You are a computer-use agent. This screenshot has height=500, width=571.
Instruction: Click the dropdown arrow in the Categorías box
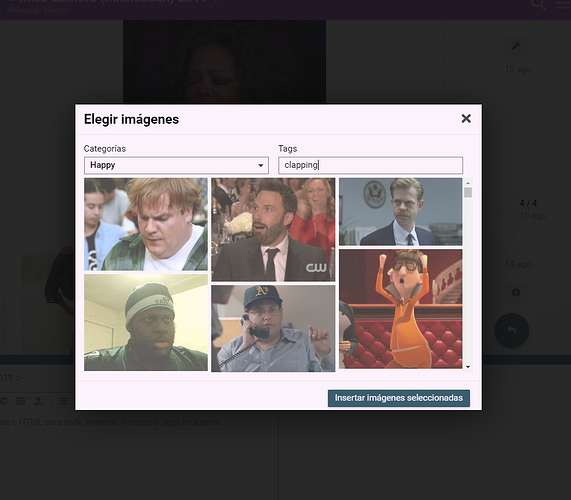pyautogui.click(x=261, y=165)
